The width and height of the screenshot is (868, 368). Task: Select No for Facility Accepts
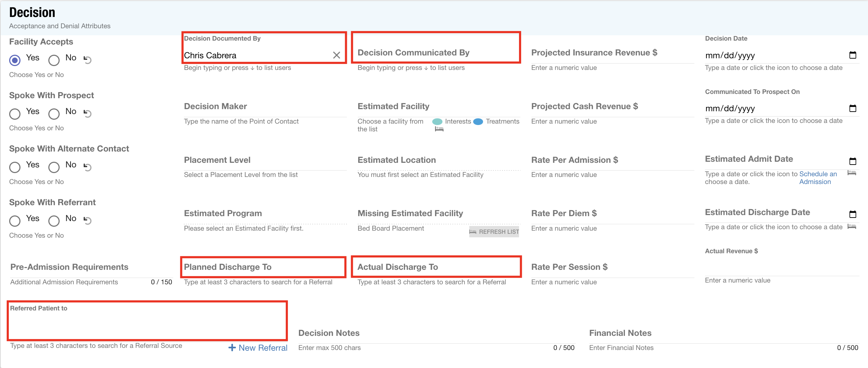pyautogui.click(x=54, y=60)
